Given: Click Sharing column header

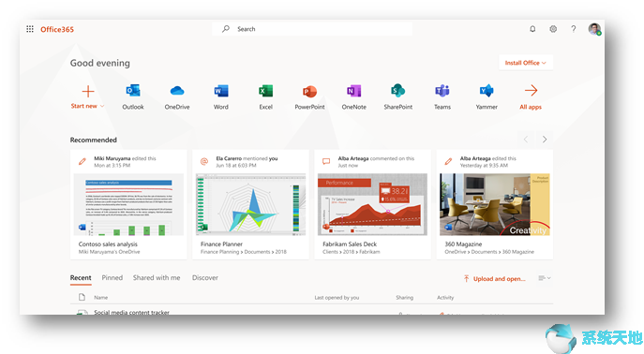Looking at the screenshot, I should click(405, 298).
